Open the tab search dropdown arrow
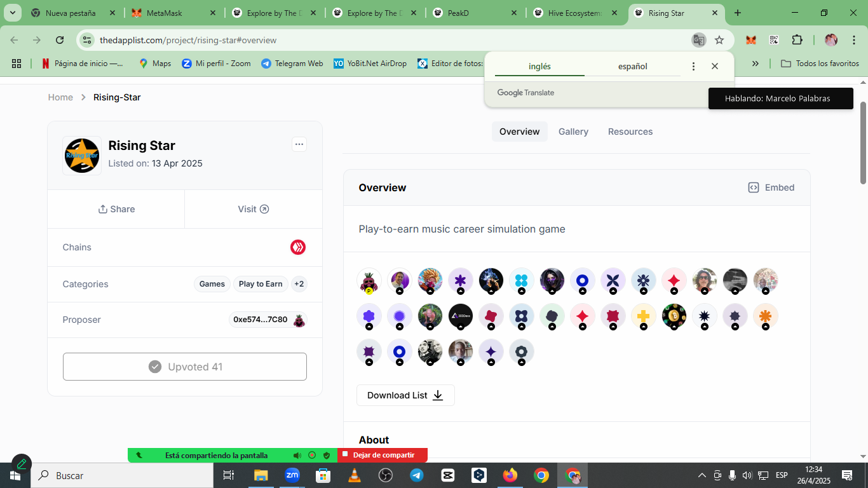The width and height of the screenshot is (868, 488). [x=12, y=13]
